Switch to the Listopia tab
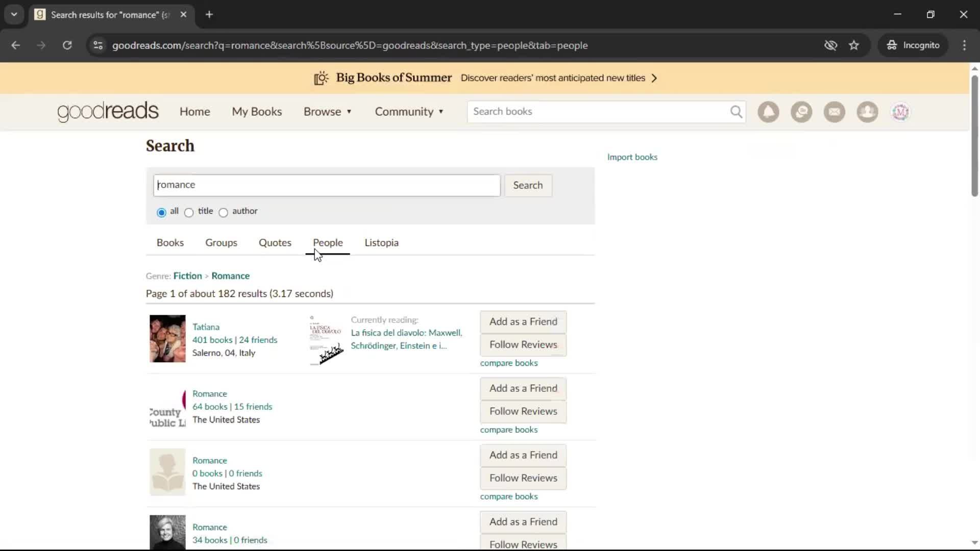The height and width of the screenshot is (551, 980). coord(381,243)
